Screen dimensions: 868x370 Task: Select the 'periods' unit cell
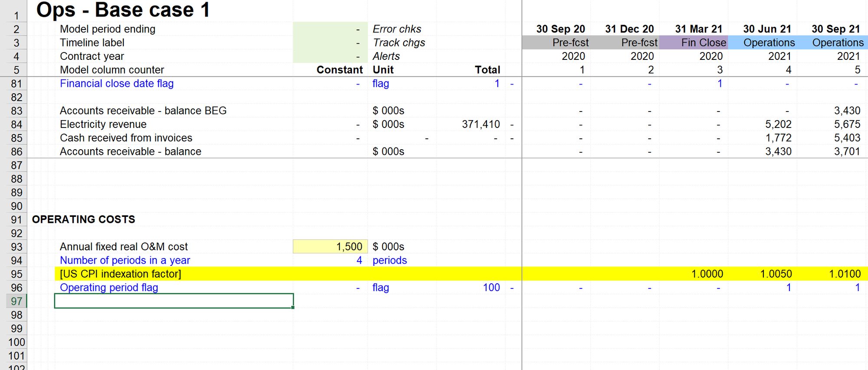tap(390, 260)
